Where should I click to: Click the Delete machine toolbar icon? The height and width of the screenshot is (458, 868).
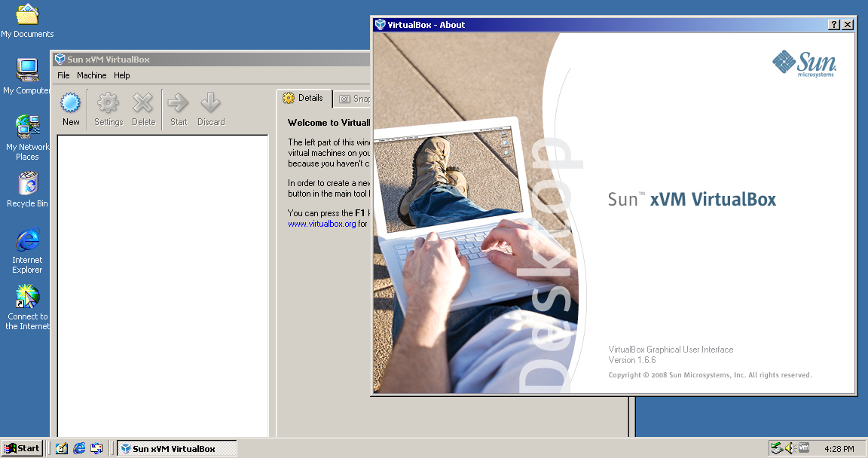(143, 109)
